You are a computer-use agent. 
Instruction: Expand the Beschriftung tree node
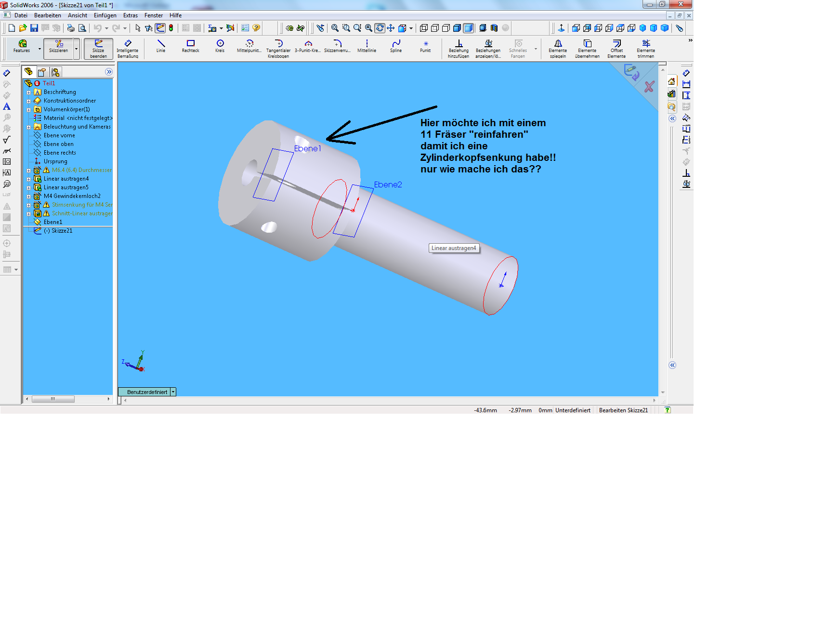tap(29, 92)
